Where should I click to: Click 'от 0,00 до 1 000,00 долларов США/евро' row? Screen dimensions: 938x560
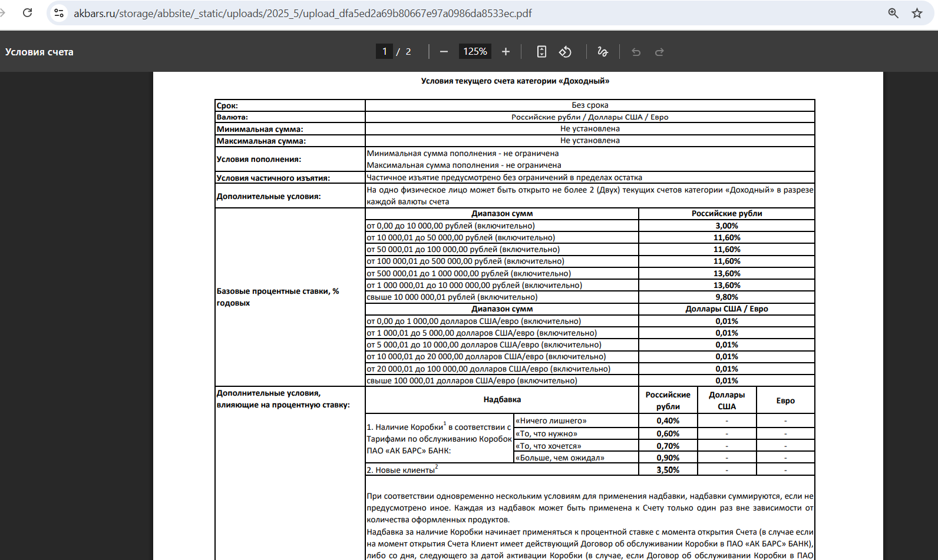coord(502,321)
